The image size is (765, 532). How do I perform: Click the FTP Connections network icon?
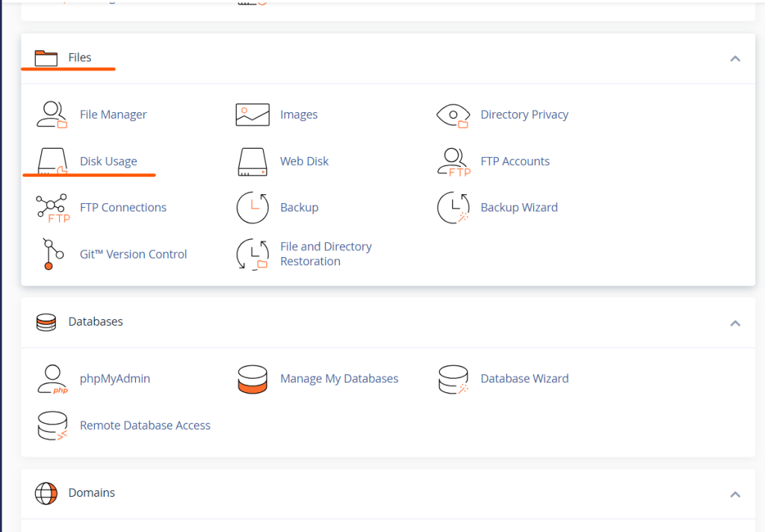pyautogui.click(x=53, y=208)
